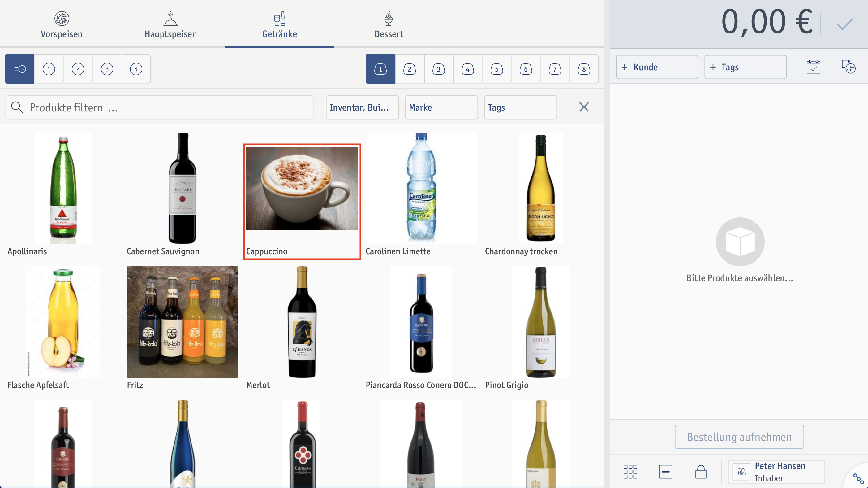This screenshot has height=488, width=868.
Task: Select the Garofoli red wine bottle
Action: 63,444
